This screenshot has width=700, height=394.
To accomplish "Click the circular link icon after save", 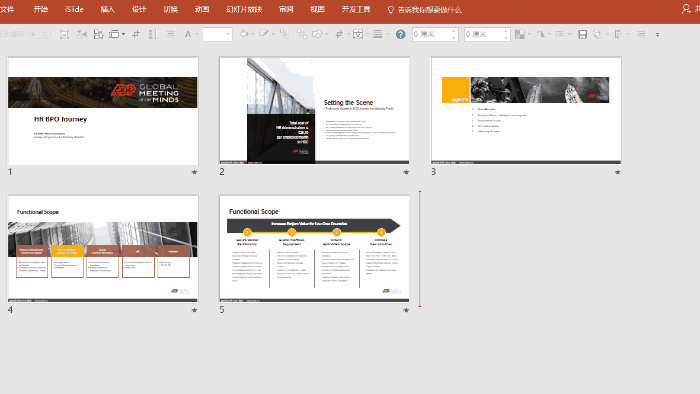I will click(597, 34).
